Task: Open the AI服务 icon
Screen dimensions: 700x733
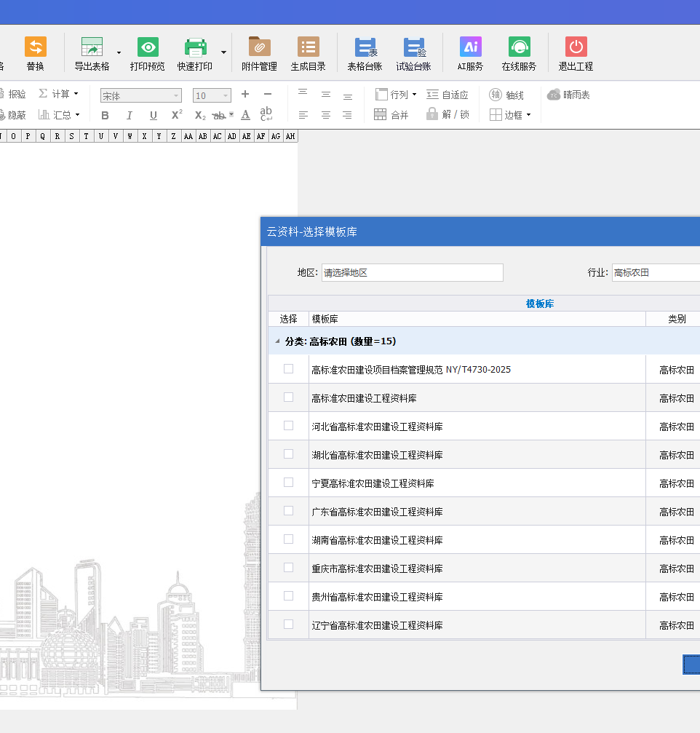Action: point(471,47)
